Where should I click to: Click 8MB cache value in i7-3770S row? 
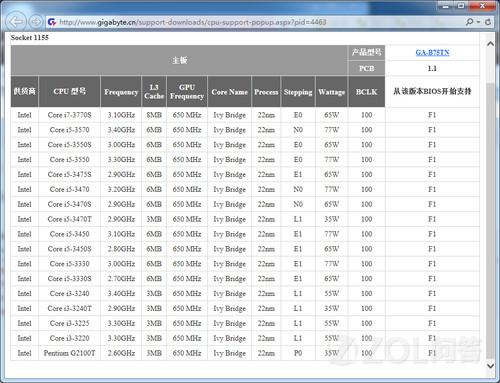154,115
